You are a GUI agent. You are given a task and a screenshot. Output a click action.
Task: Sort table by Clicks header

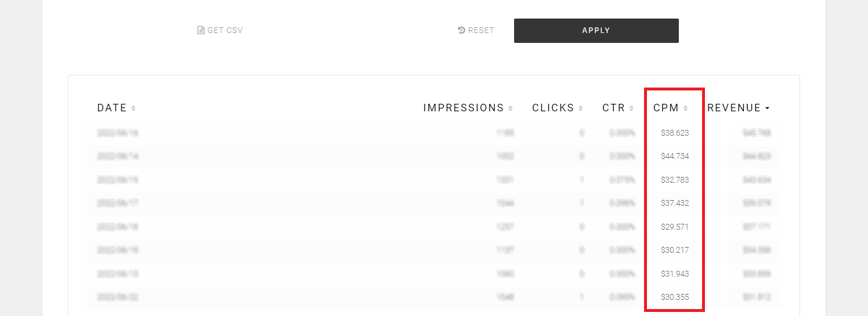[553, 108]
